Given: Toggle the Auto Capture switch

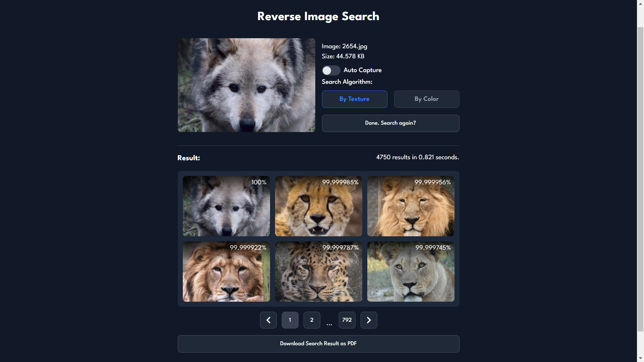Looking at the screenshot, I should [x=331, y=70].
